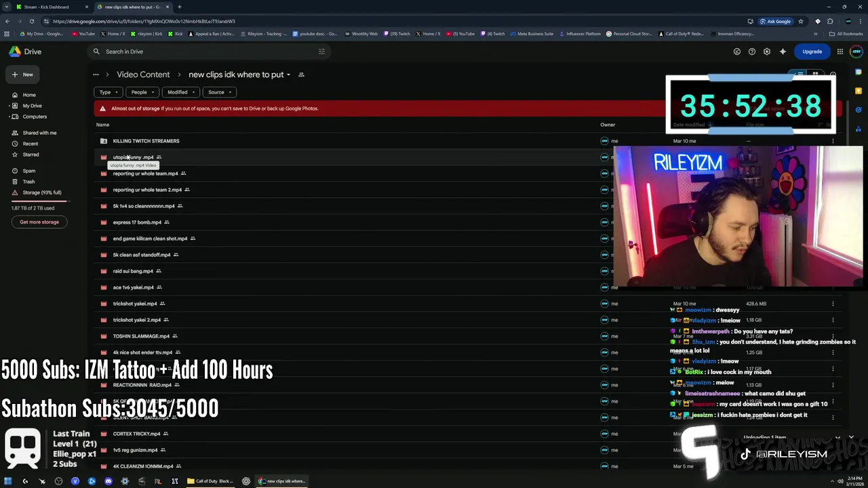This screenshot has width=868, height=488.
Task: Open the Chrome three-dot menu
Action: click(x=860, y=21)
